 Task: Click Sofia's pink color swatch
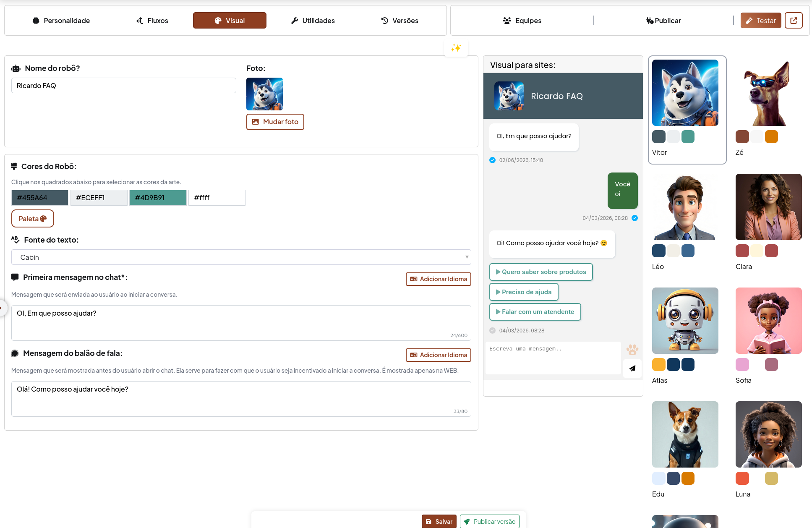point(742,365)
